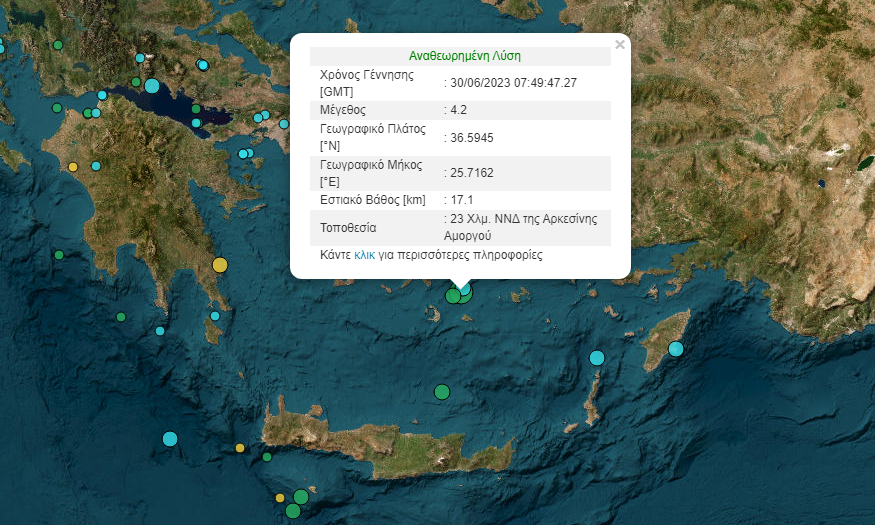Select the small green marker beside the large cyan Corinth marker

point(136,82)
